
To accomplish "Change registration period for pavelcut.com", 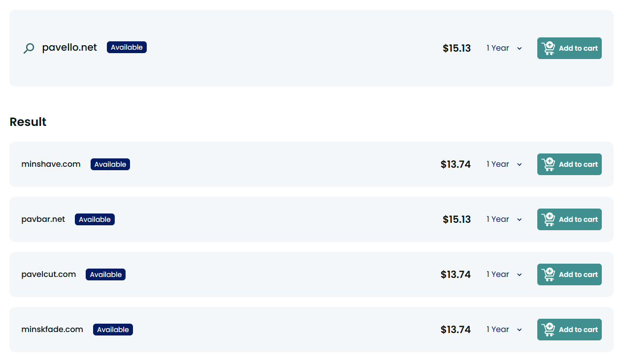I will [x=504, y=274].
